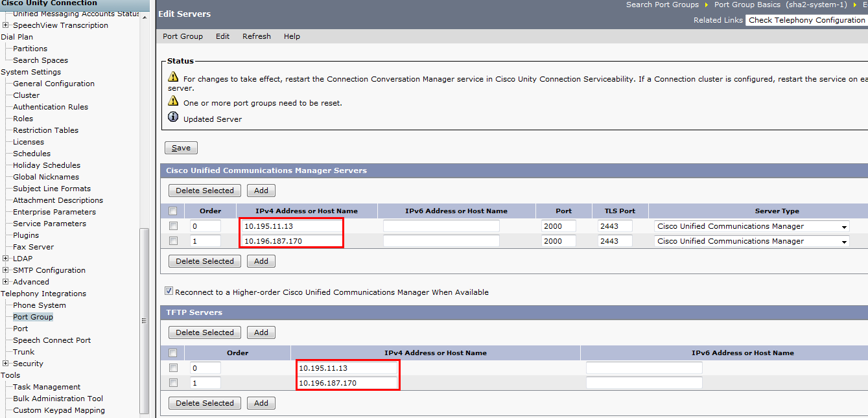Click IPv6 address field of TFTP server 1
868x418 pixels.
click(644, 383)
